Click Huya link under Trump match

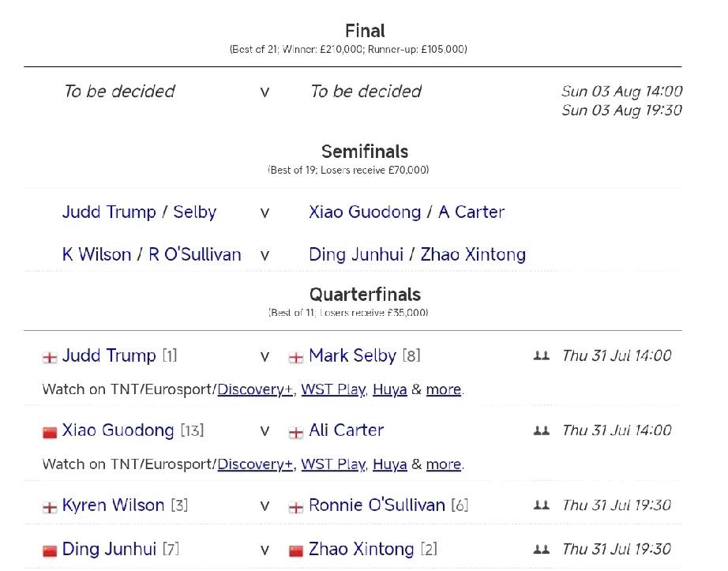[389, 389]
